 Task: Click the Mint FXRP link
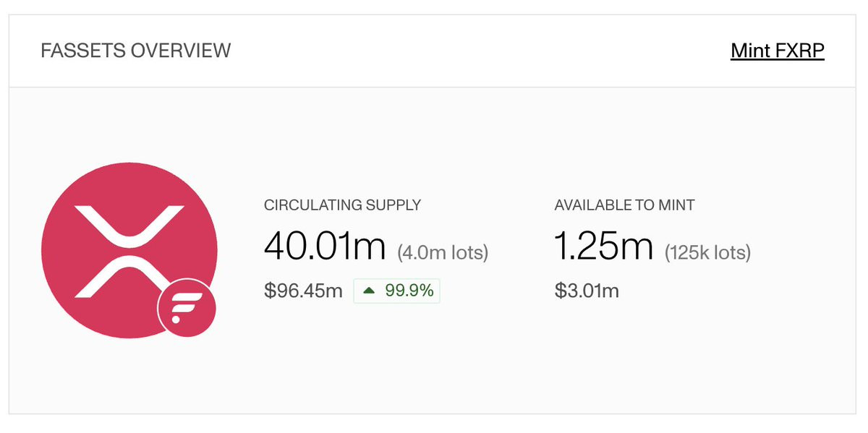(778, 51)
